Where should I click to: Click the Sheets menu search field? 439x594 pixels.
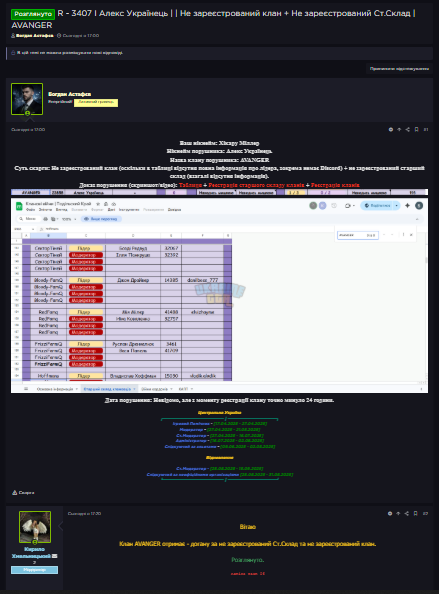point(28,219)
